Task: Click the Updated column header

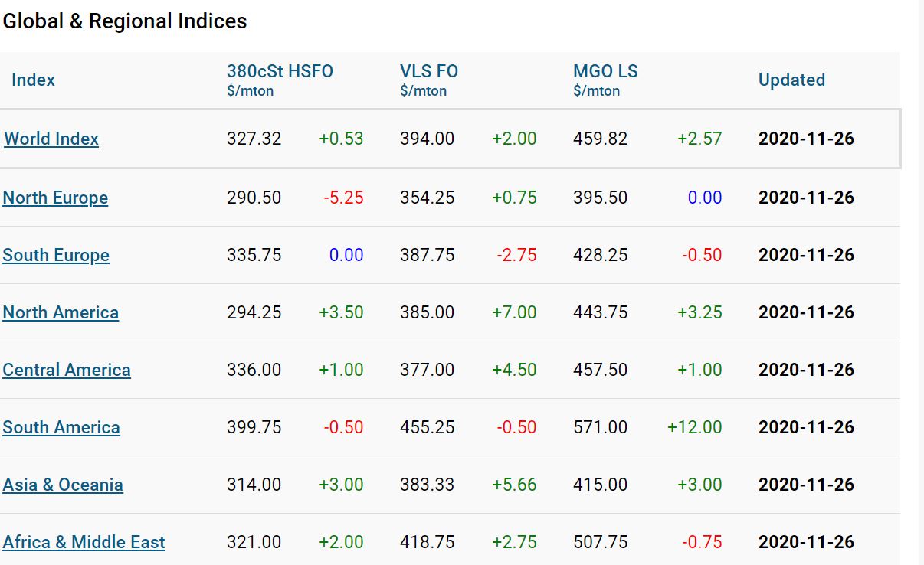Action: click(791, 80)
